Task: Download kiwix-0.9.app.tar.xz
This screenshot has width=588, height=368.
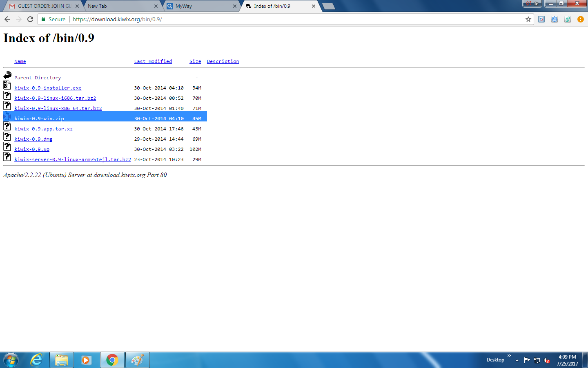Action: click(43, 129)
